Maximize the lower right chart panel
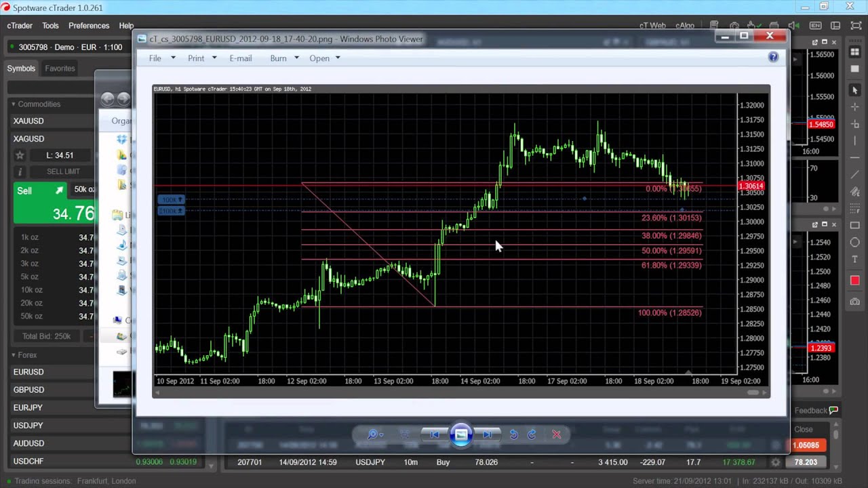 (x=825, y=224)
